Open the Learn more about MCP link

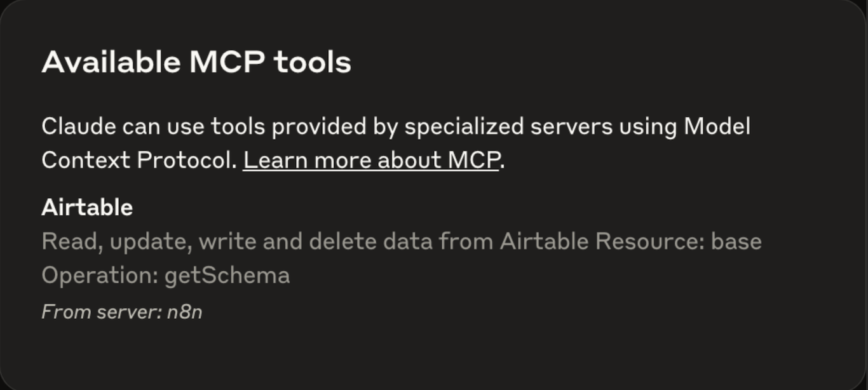pos(370,160)
